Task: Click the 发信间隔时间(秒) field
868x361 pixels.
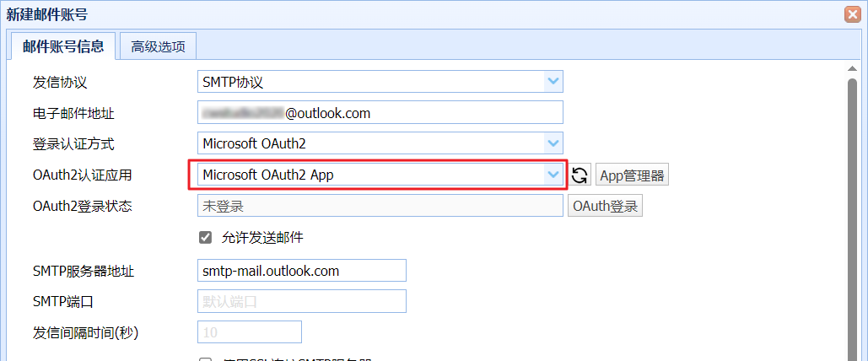Action: click(250, 332)
